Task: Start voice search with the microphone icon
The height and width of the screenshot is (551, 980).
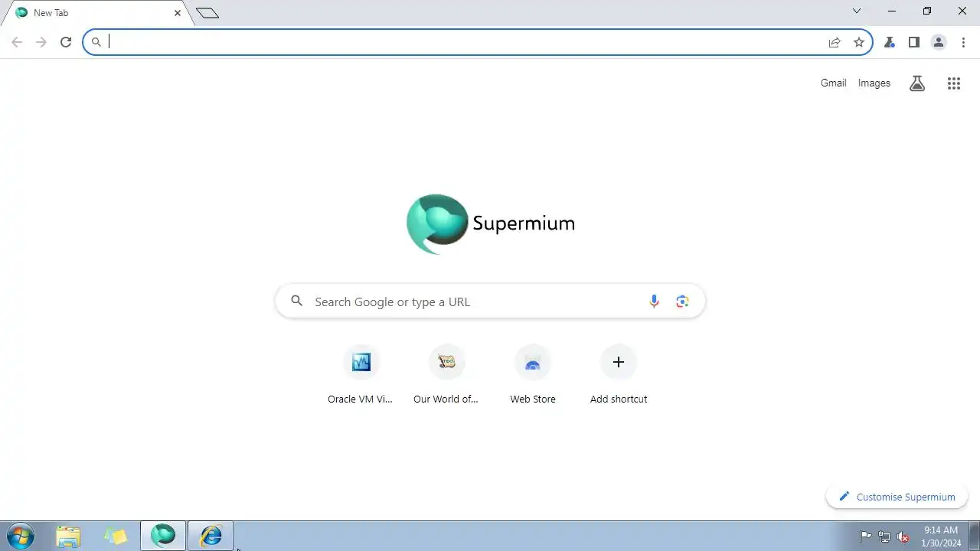Action: tap(654, 302)
